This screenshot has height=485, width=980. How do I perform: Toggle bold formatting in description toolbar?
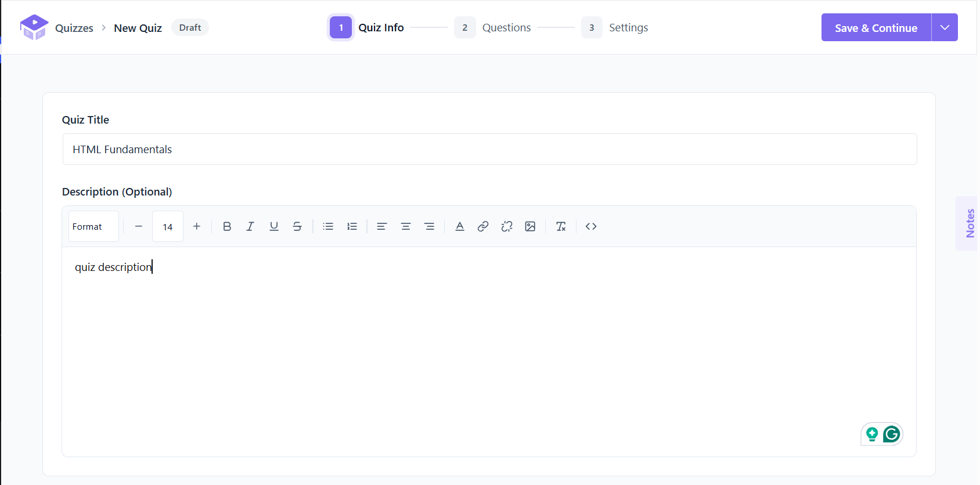(227, 226)
